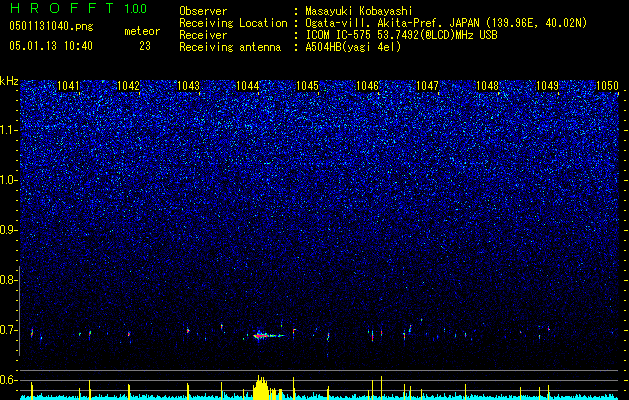Click the strong meteor echo near 1044
The image size is (629, 400).
click(266, 335)
